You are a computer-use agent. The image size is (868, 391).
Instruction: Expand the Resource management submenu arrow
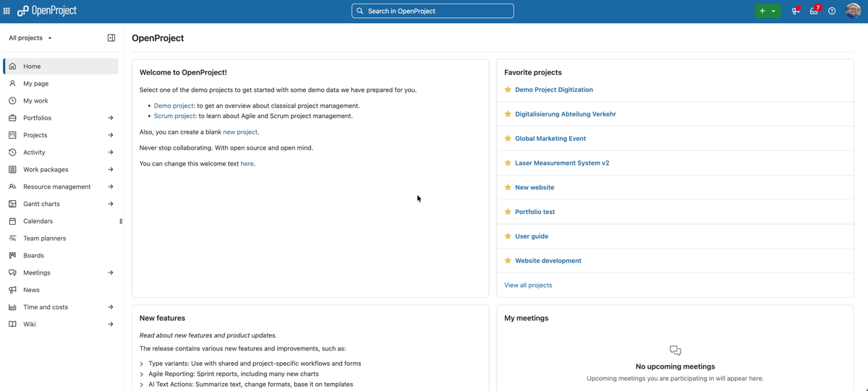(x=111, y=186)
